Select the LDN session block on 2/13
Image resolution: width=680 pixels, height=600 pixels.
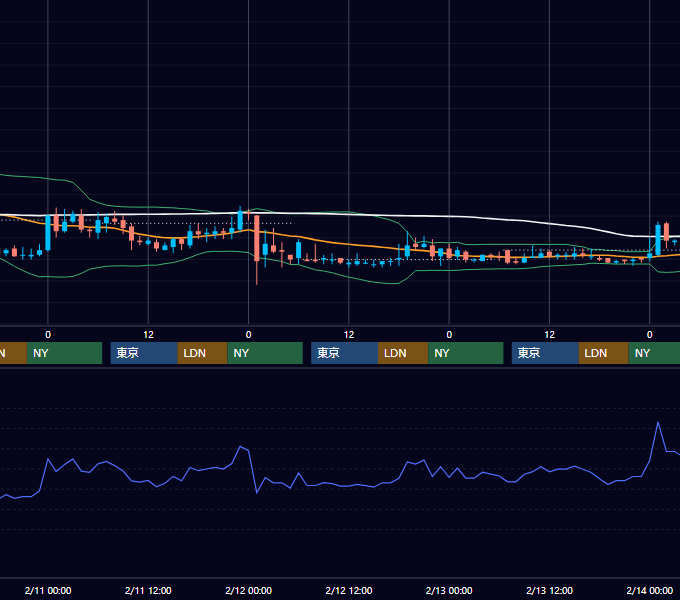(604, 353)
